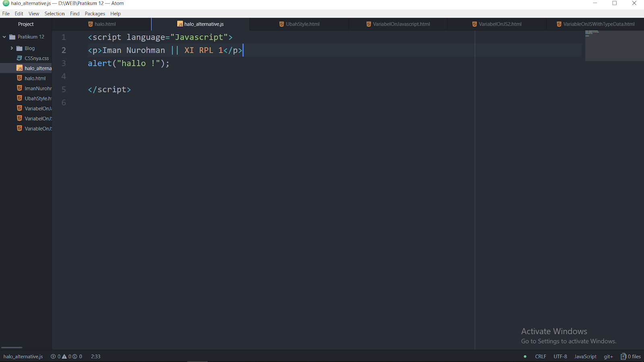Click CRLF line ending selector in status bar
The image size is (644, 362).
pyautogui.click(x=540, y=356)
